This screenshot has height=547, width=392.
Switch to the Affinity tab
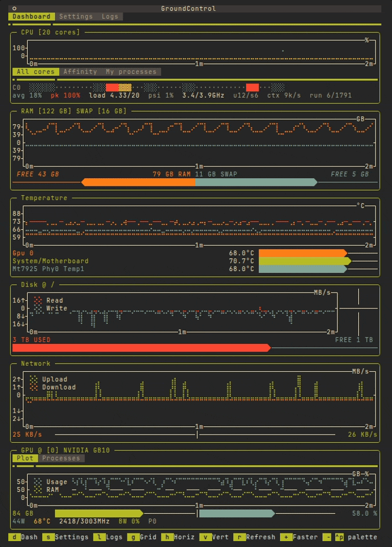80,72
